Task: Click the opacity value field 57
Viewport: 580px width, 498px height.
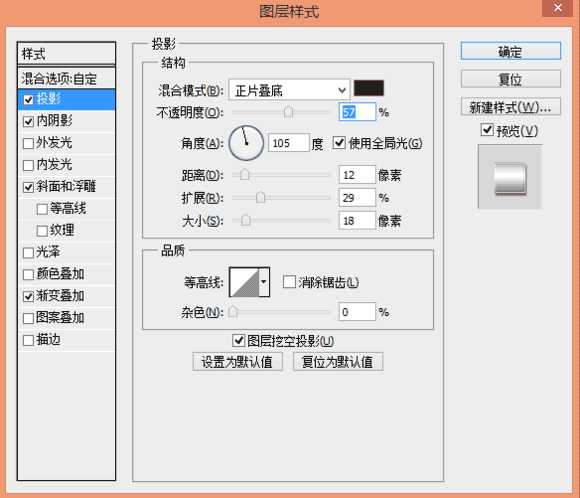Action: (x=357, y=112)
